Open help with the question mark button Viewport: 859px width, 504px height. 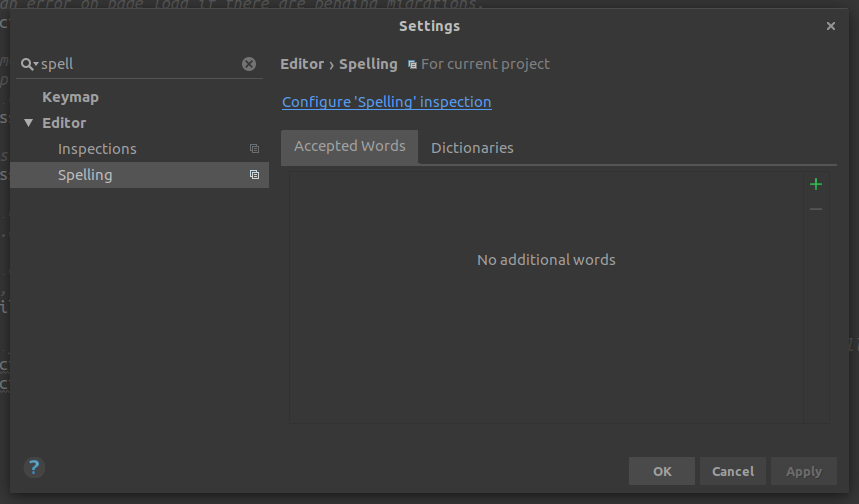pos(34,468)
